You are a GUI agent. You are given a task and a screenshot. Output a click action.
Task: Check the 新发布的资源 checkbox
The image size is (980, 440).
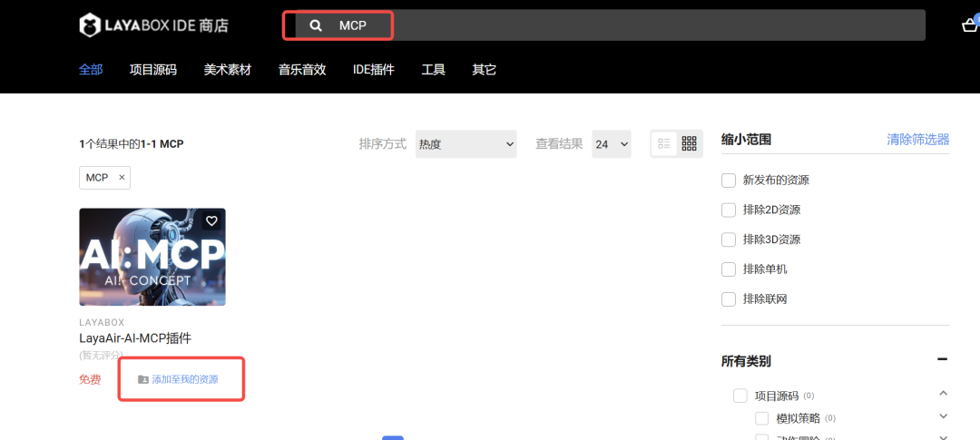(x=728, y=180)
